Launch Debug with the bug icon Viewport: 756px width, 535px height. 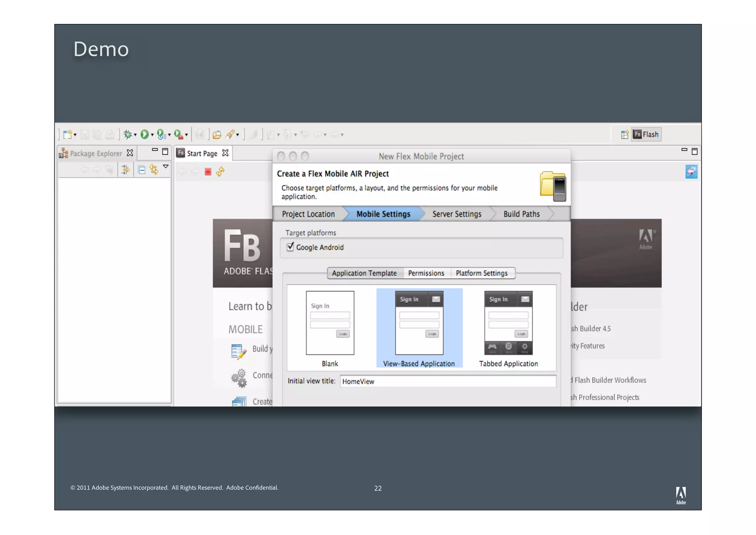[128, 134]
